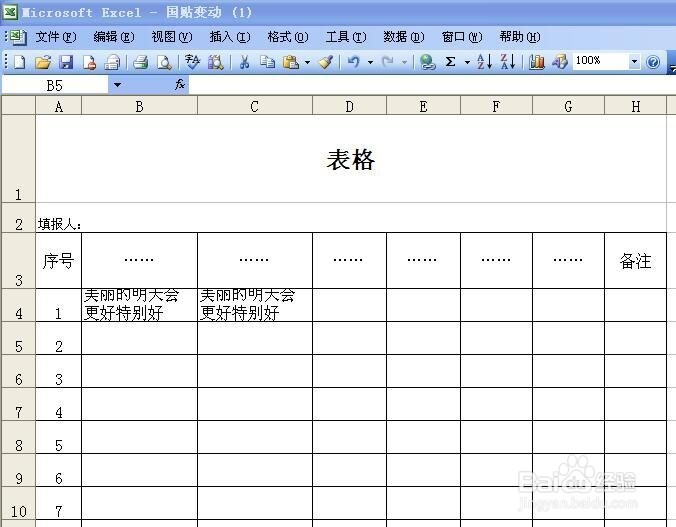Screen dimensions: 676x527
Task: Open the 工具(T) menu
Action: click(x=346, y=37)
